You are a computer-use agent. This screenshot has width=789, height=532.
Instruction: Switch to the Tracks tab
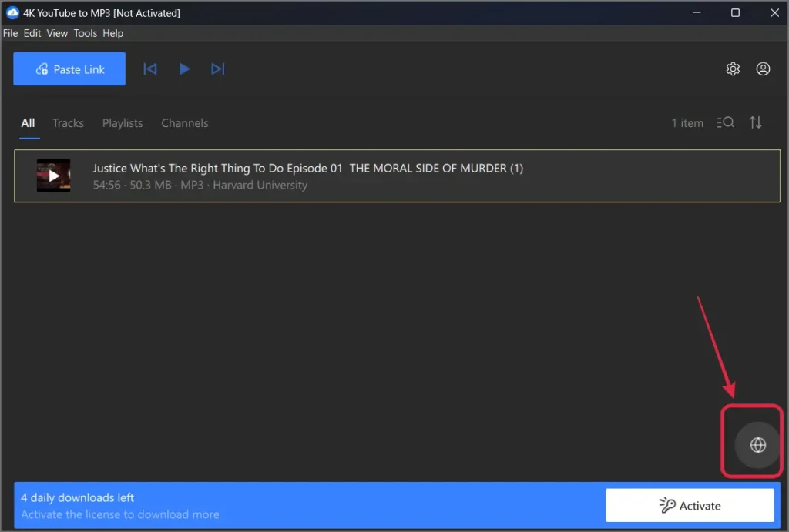coord(68,123)
